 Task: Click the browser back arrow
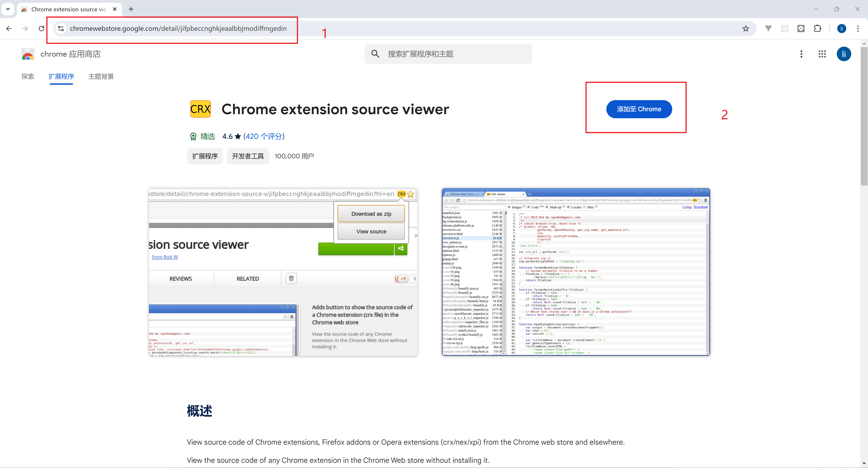click(x=9, y=29)
